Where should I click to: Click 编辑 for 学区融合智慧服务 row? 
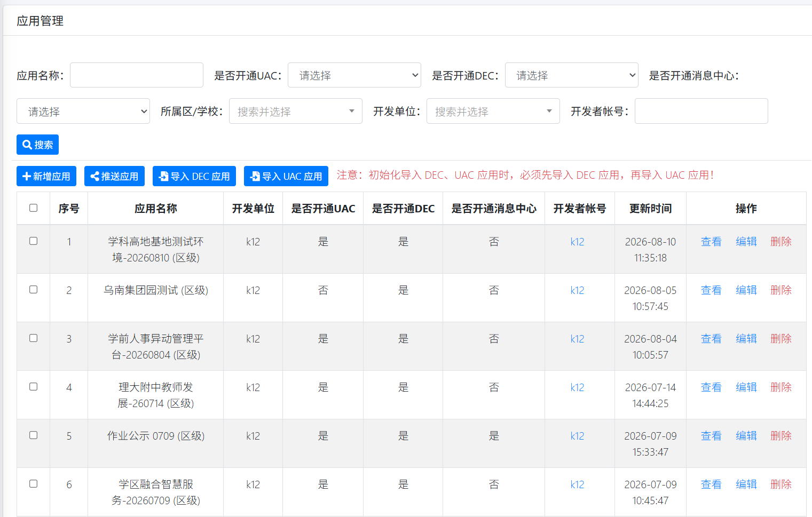point(746,484)
